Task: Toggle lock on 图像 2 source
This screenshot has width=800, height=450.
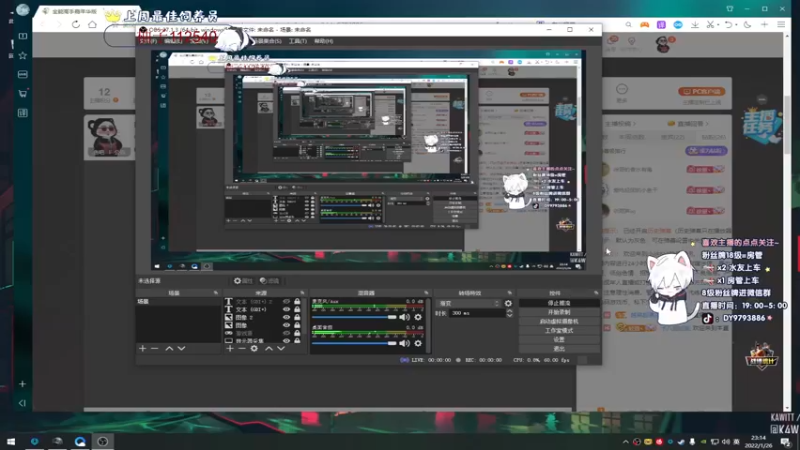Action: coord(297,317)
